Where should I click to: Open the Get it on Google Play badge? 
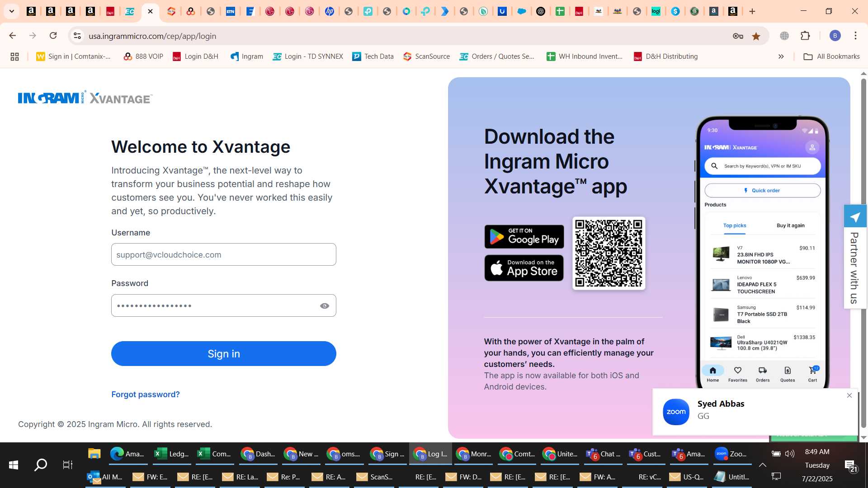tap(524, 237)
